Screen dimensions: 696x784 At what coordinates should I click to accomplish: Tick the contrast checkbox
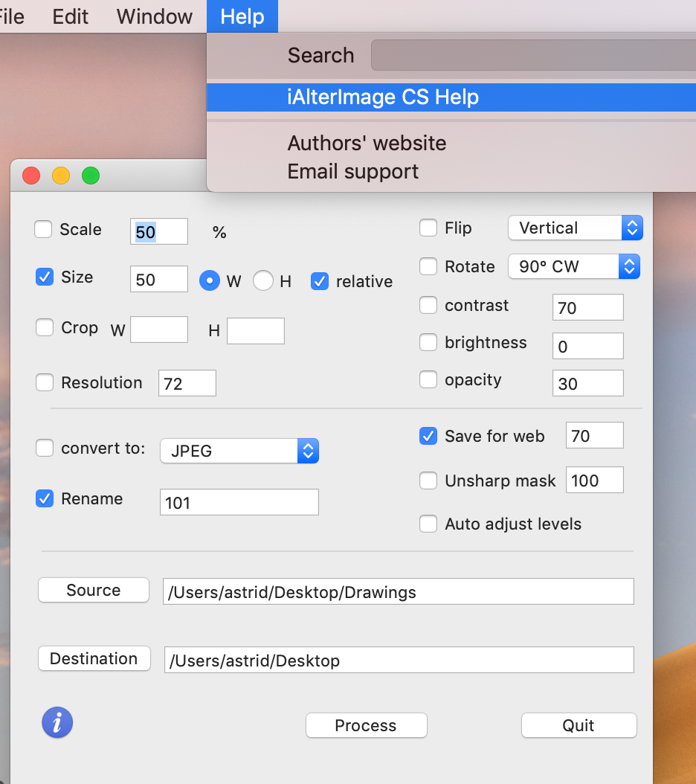pos(428,305)
